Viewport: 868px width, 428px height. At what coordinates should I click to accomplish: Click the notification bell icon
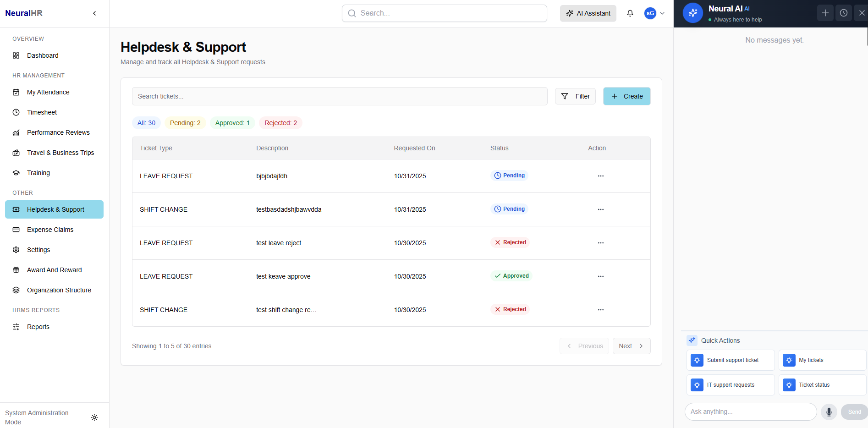point(630,13)
